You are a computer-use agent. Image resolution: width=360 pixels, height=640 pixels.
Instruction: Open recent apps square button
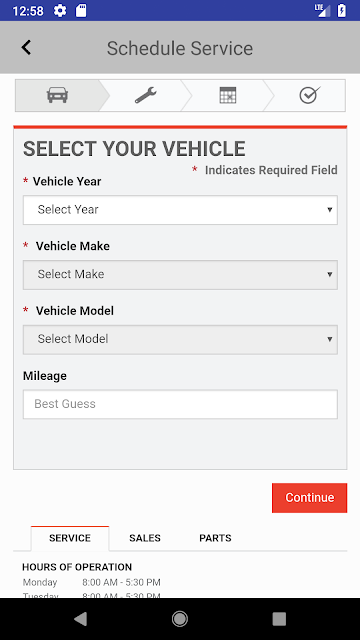[279, 619]
